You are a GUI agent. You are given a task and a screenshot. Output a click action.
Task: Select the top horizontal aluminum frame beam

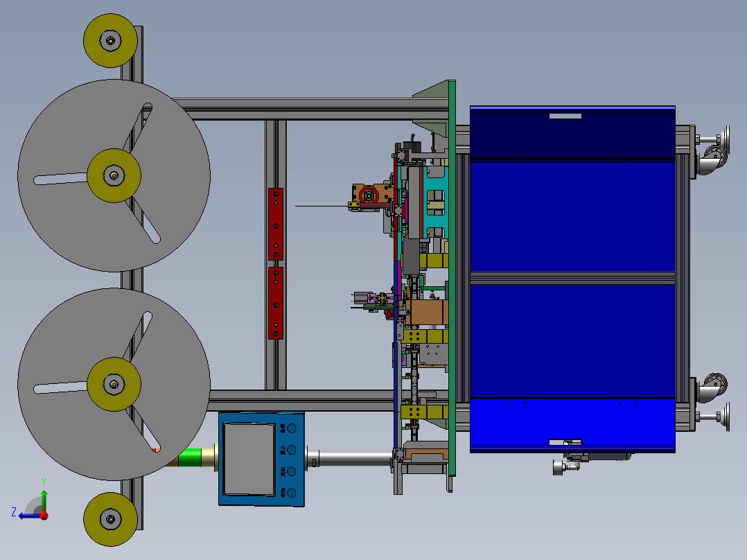point(312,109)
